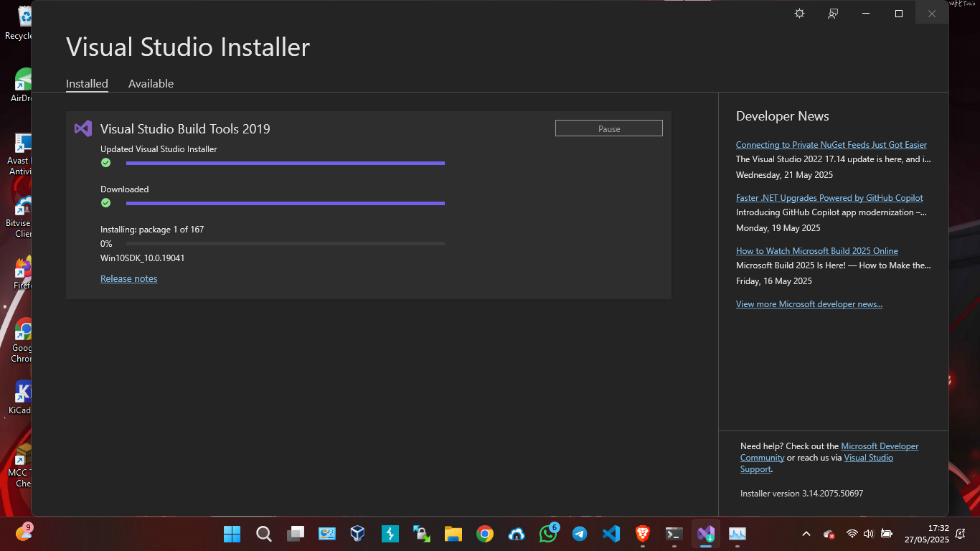Open the Release notes link
This screenshot has height=551, width=980.
129,278
